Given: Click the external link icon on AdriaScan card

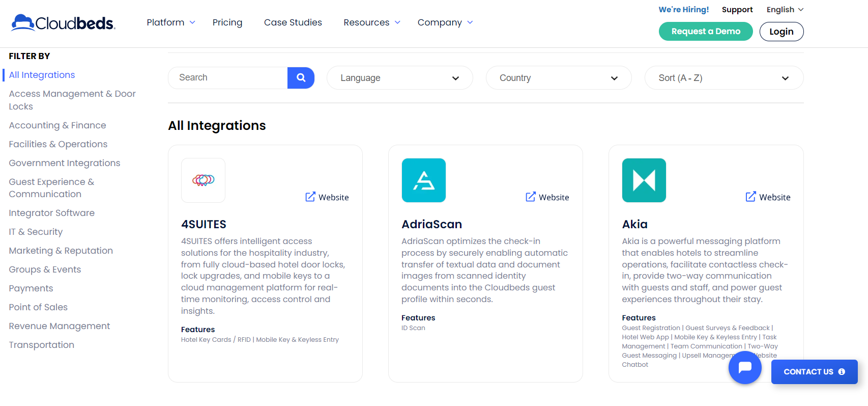Looking at the screenshot, I should 530,197.
